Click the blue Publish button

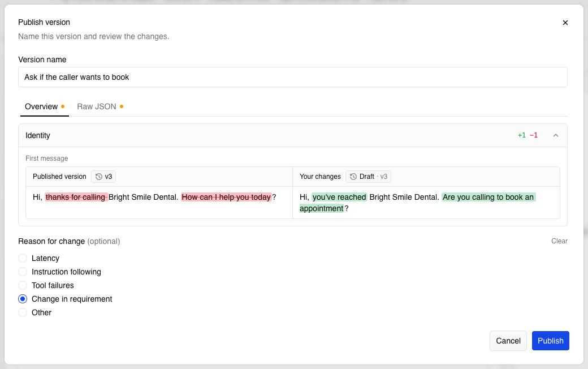(551, 341)
